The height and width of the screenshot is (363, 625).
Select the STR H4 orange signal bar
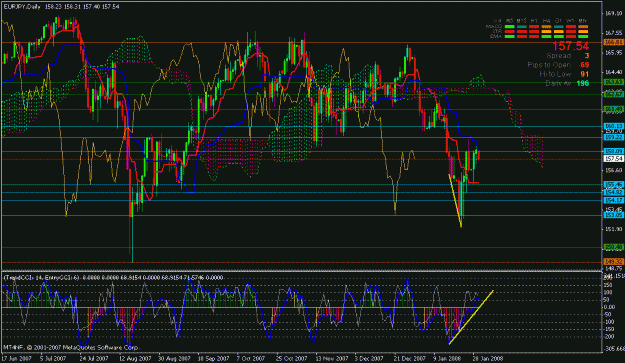546,31
